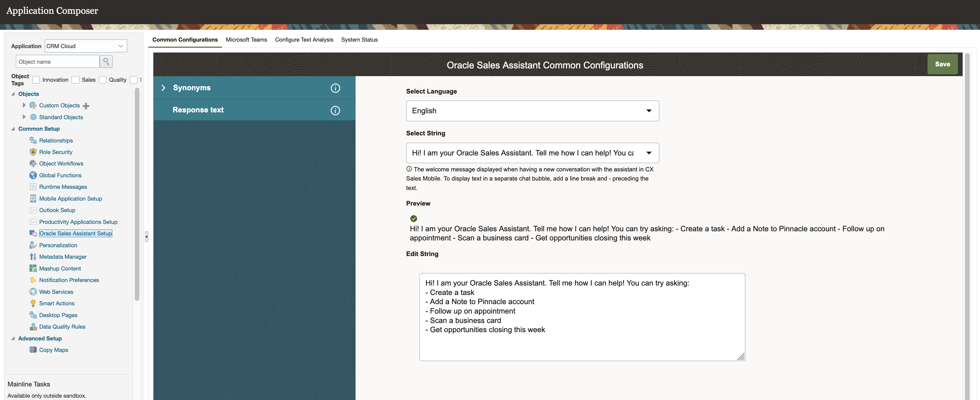
Task: Open the Configure Text Analysis tab
Action: (304, 40)
